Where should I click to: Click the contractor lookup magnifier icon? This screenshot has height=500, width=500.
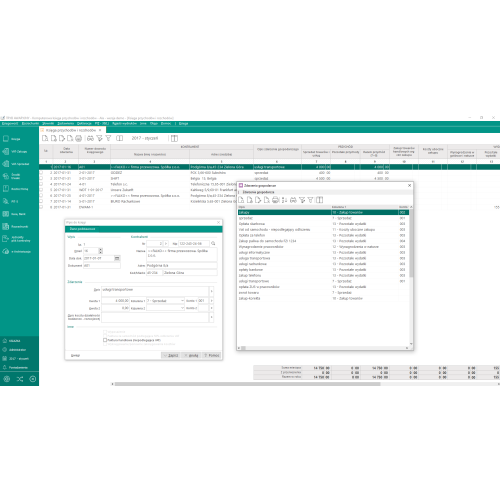[x=213, y=244]
